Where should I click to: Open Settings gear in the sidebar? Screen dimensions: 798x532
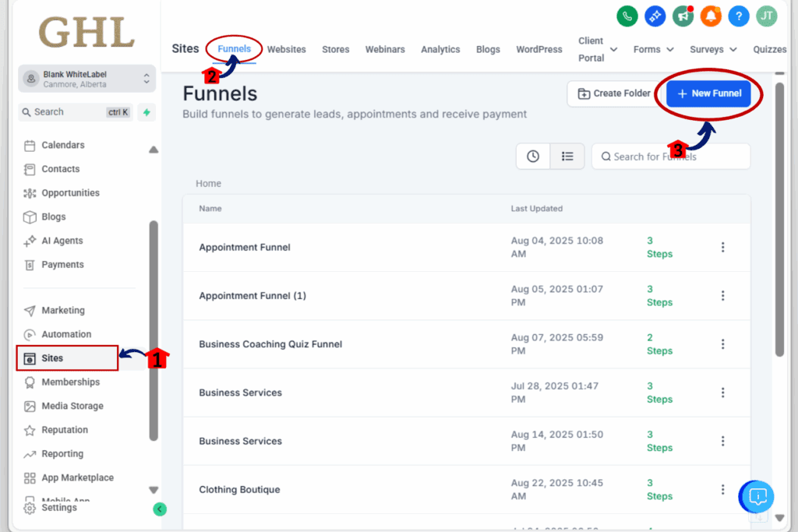pos(51,508)
